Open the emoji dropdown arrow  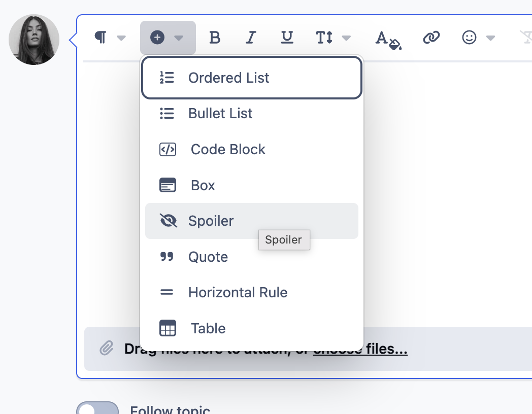click(490, 38)
